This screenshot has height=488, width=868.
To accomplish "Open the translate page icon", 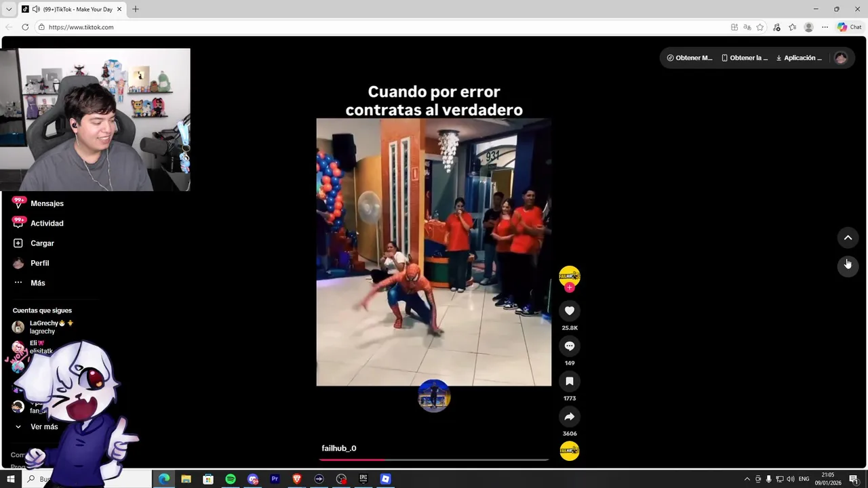I will (x=747, y=27).
